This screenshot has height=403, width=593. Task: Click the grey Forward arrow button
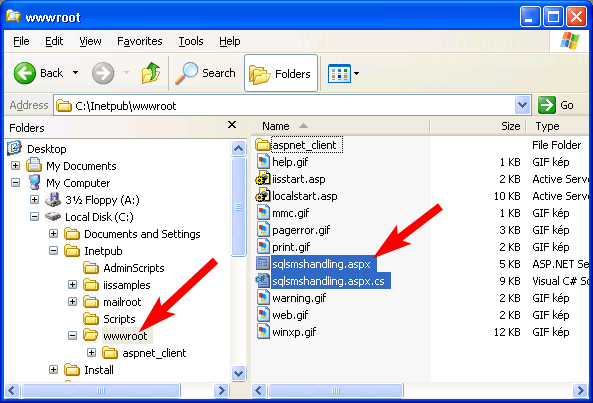[x=103, y=73]
